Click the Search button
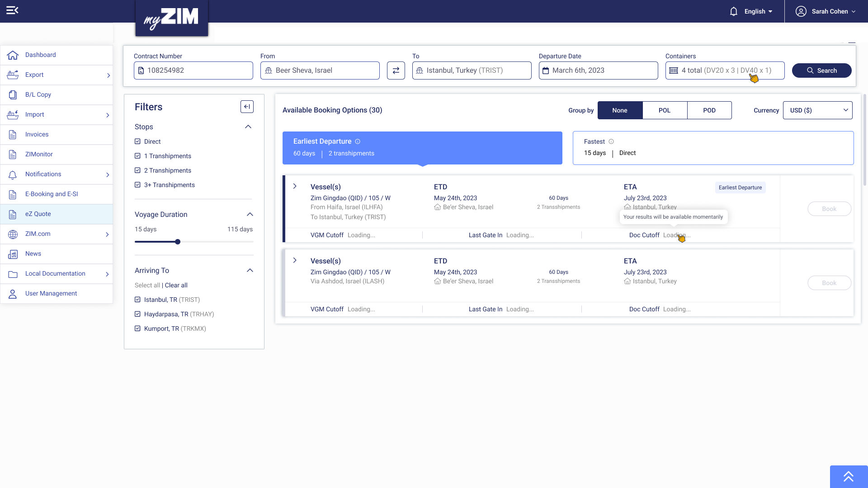 click(821, 70)
